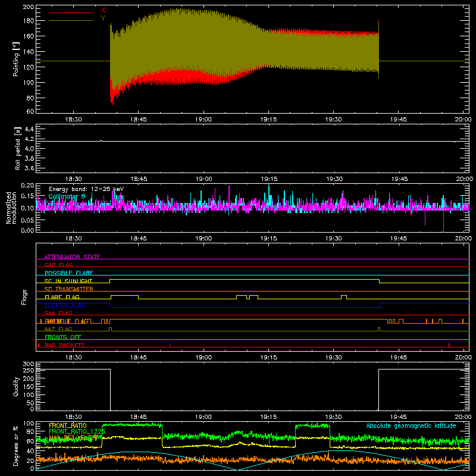Screen dimensions: 476x476
Task: Click the 'Flags' vertical axis label
Action: (24, 297)
